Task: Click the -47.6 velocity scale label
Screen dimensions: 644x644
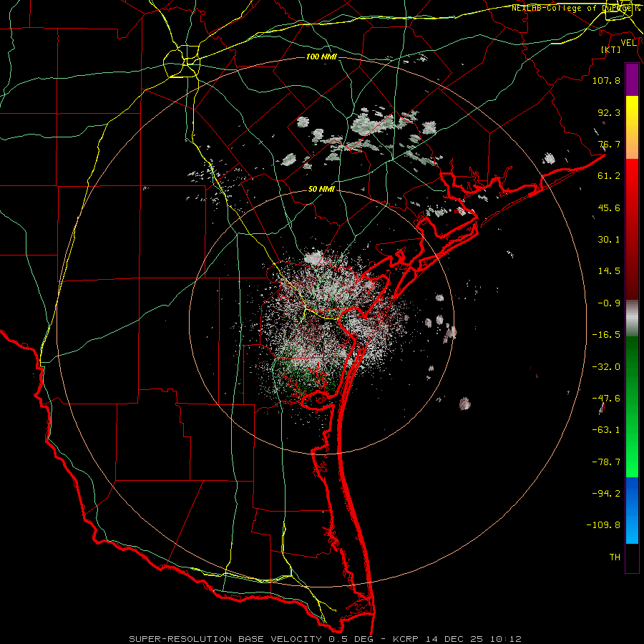Action: point(606,399)
